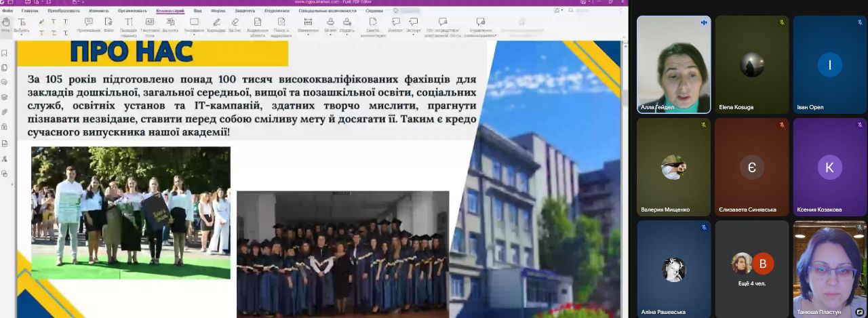Open the Layers panel in left sidebar
The height and width of the screenshot is (318, 868).
5,97
